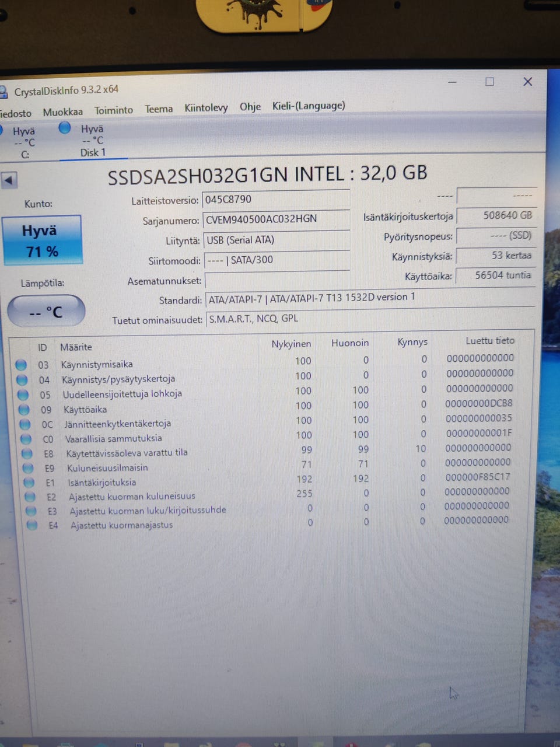Viewport: 560px width, 747px height.
Task: Select the Käynnistymisaika attribute text
Action: (97, 364)
